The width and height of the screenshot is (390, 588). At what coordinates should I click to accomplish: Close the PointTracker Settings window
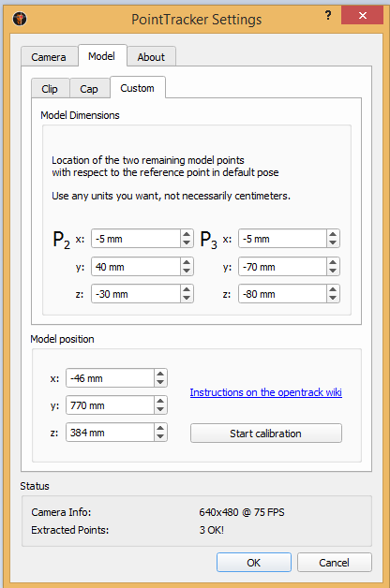tap(362, 15)
